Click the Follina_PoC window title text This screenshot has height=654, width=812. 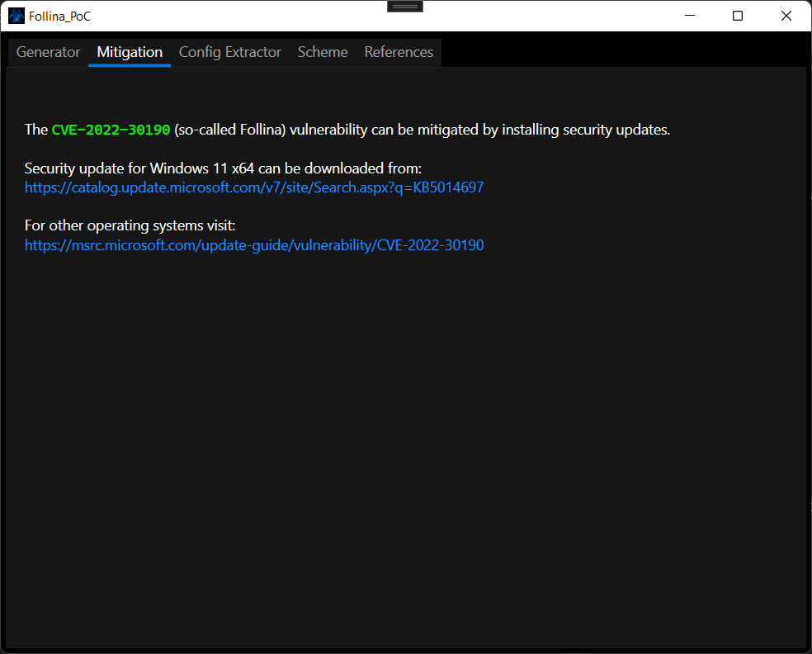(59, 17)
